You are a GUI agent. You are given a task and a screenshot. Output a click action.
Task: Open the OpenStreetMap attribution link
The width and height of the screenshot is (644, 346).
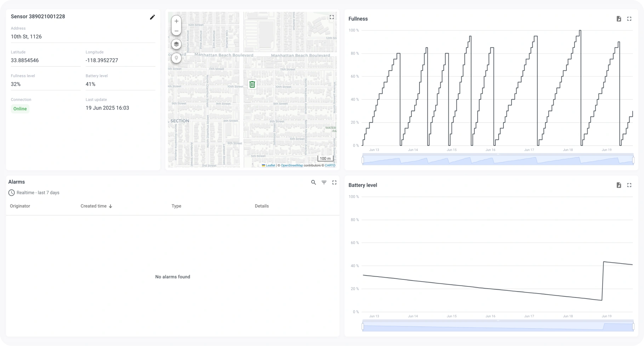[x=292, y=165]
